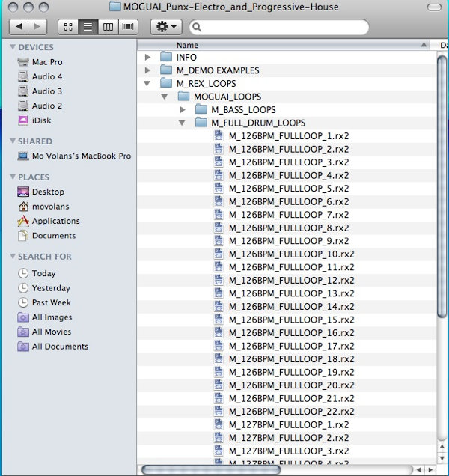This screenshot has height=476, width=449.
Task: Click the window title folder proxy icon
Action: [114, 7]
